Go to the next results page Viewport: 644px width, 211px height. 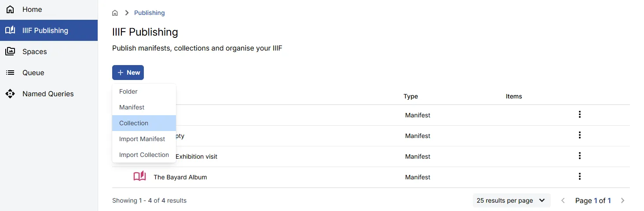click(x=622, y=200)
